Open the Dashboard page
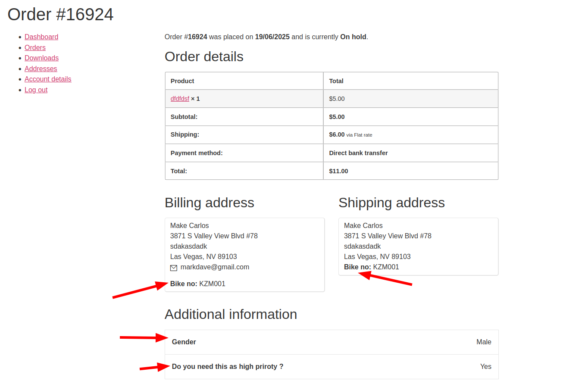The image size is (588, 390). (41, 37)
